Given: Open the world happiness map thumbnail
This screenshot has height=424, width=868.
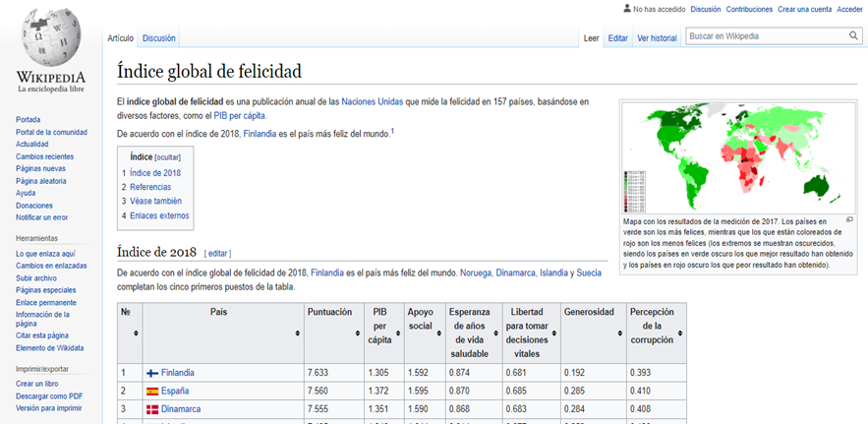Looking at the screenshot, I should [739, 158].
